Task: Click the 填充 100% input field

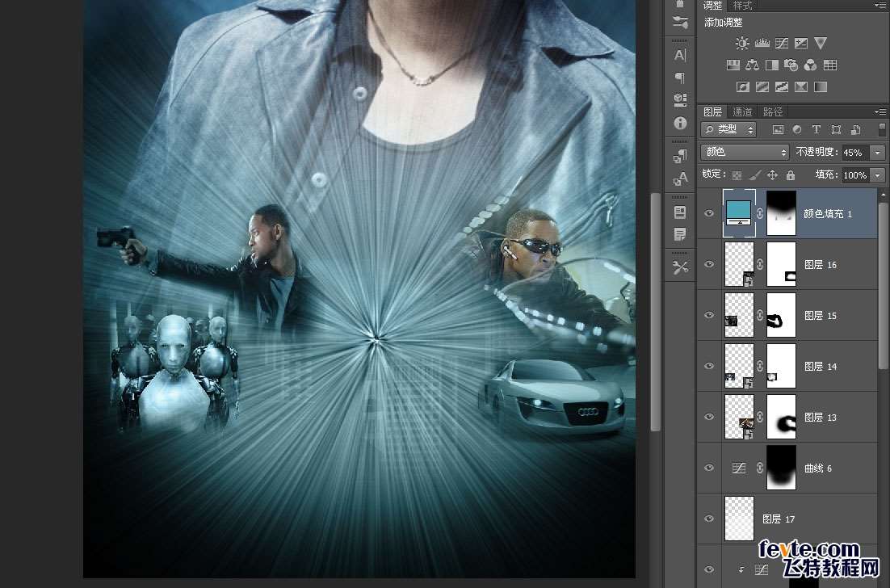Action: [856, 175]
